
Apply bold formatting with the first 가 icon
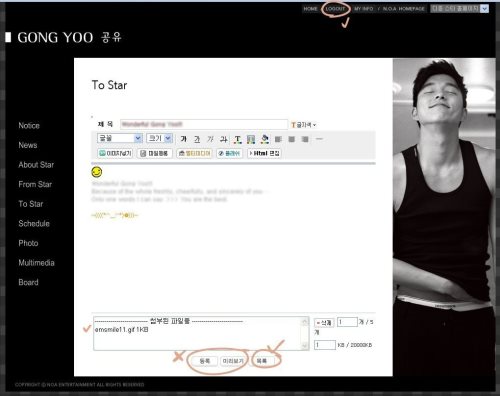pyautogui.click(x=183, y=139)
